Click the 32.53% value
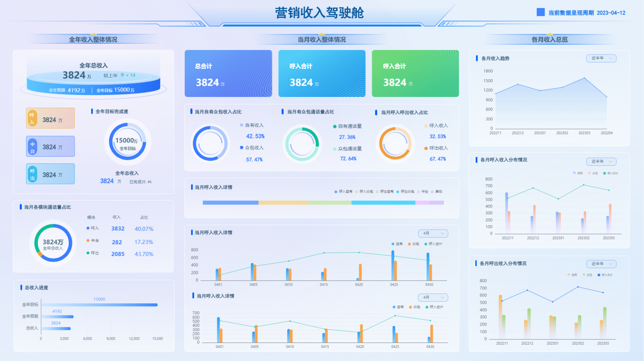644x361 pixels. [x=438, y=137]
